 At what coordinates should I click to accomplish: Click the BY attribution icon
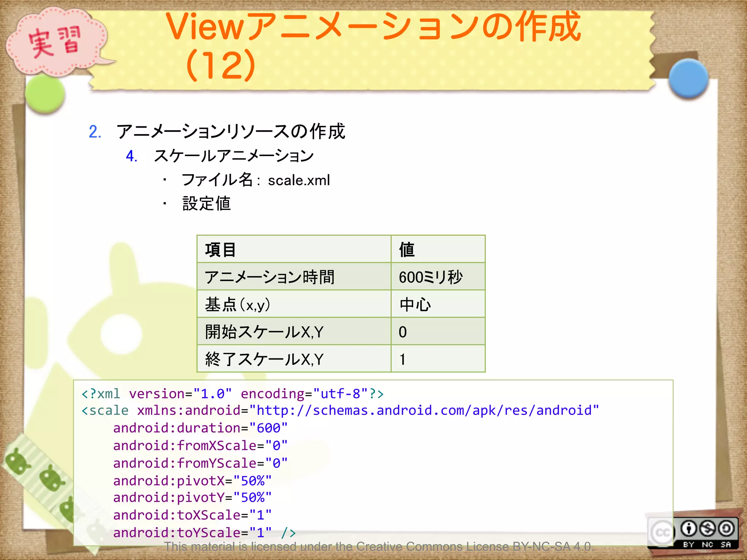pos(689,528)
